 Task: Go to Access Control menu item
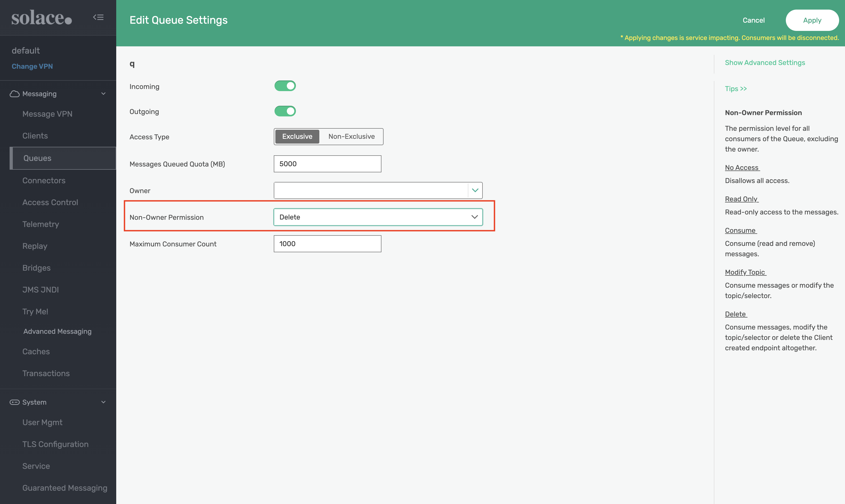(50, 202)
